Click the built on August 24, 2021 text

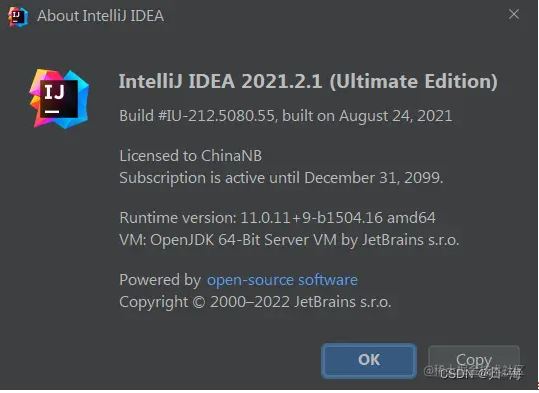tap(367, 116)
